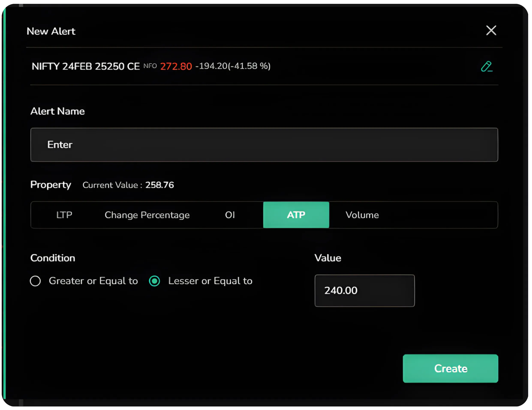This screenshot has height=410, width=532.
Task: Click the Condition section heading
Action: point(53,258)
